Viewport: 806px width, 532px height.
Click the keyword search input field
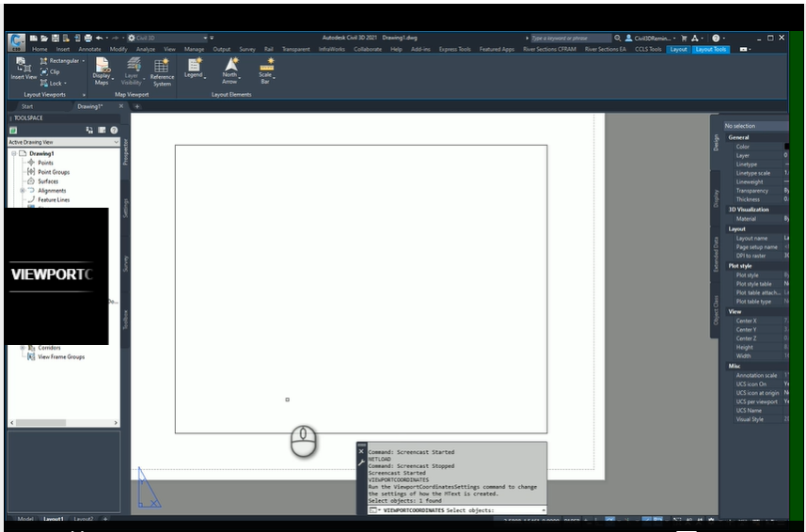(x=571, y=38)
